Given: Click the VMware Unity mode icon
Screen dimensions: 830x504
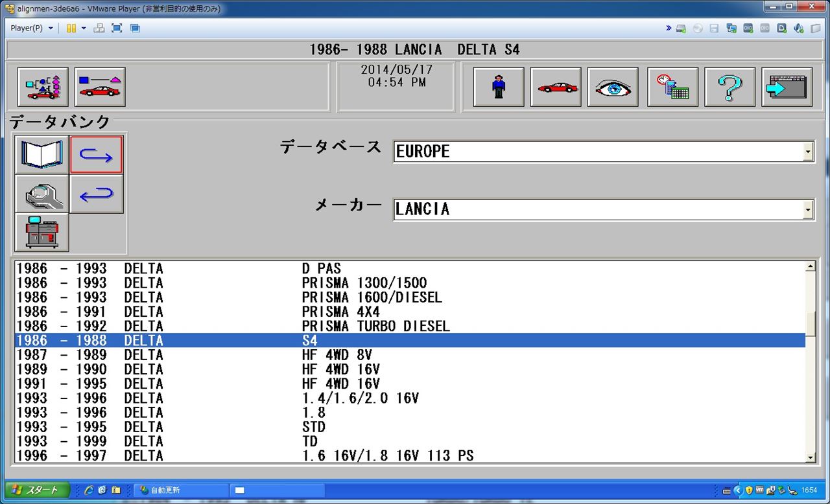Looking at the screenshot, I should pos(135,28).
